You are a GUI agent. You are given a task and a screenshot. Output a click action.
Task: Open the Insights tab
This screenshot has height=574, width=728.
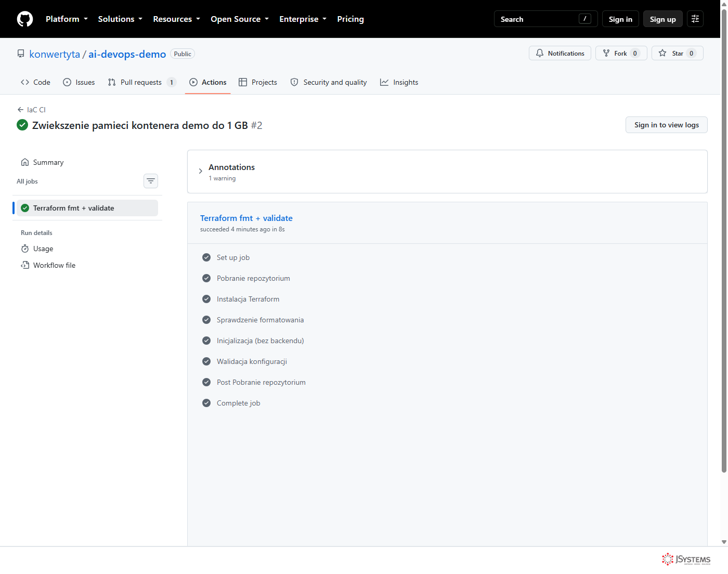coord(399,82)
